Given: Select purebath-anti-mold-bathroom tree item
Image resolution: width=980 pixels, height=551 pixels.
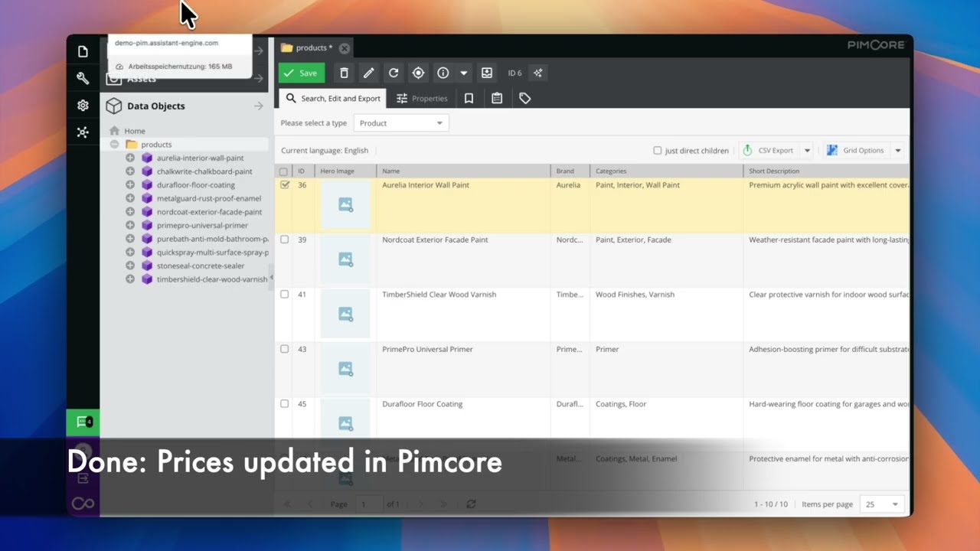Looking at the screenshot, I should [x=212, y=239].
